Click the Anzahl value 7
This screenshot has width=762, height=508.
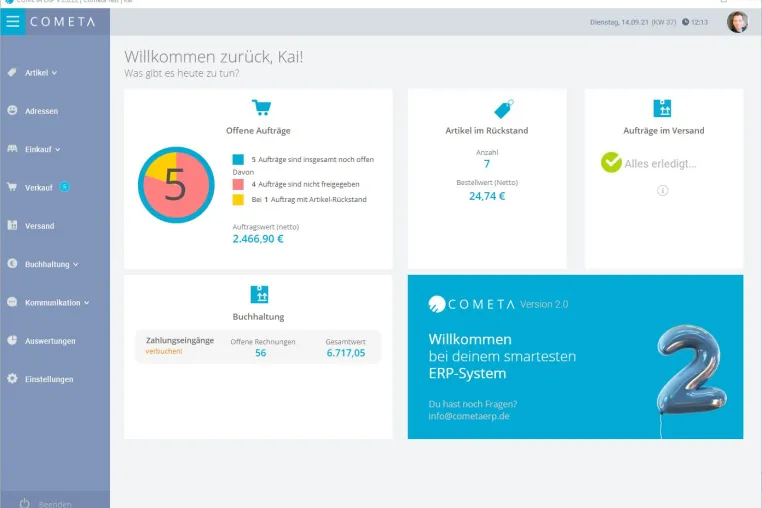[x=487, y=164]
